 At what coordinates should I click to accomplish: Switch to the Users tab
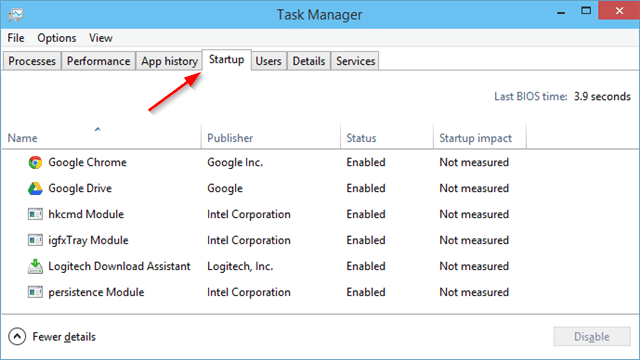269,61
